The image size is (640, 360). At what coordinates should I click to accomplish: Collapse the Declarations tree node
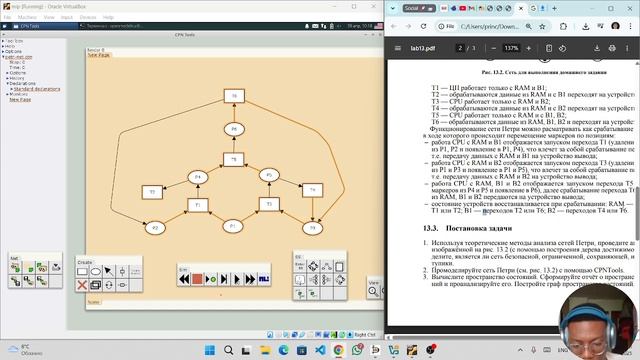point(7,83)
